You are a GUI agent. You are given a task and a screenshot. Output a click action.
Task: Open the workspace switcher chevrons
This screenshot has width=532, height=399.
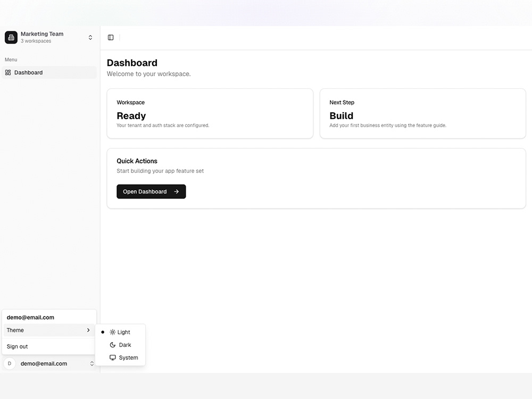(x=90, y=37)
